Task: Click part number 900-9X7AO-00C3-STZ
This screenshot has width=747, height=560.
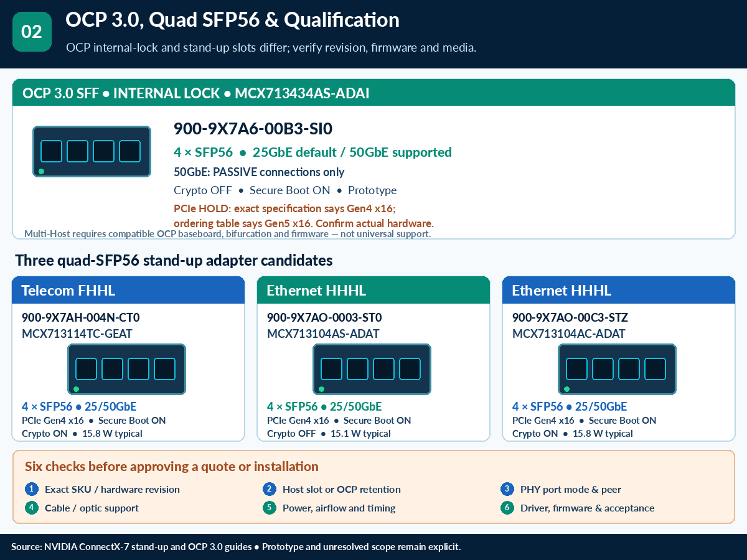Action: click(570, 318)
